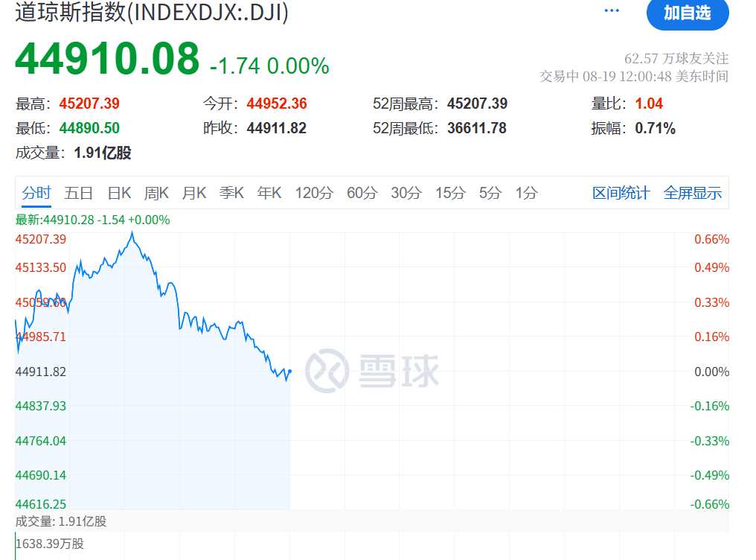
Task: Open the 日K daily candlestick tab
Action: (119, 194)
